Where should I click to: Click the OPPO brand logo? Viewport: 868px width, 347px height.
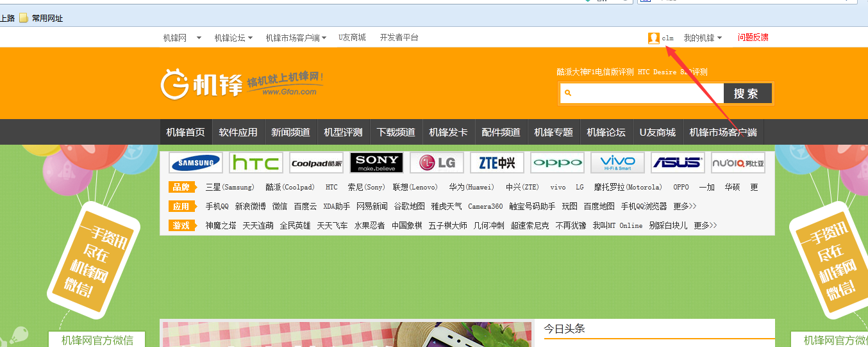tap(557, 163)
